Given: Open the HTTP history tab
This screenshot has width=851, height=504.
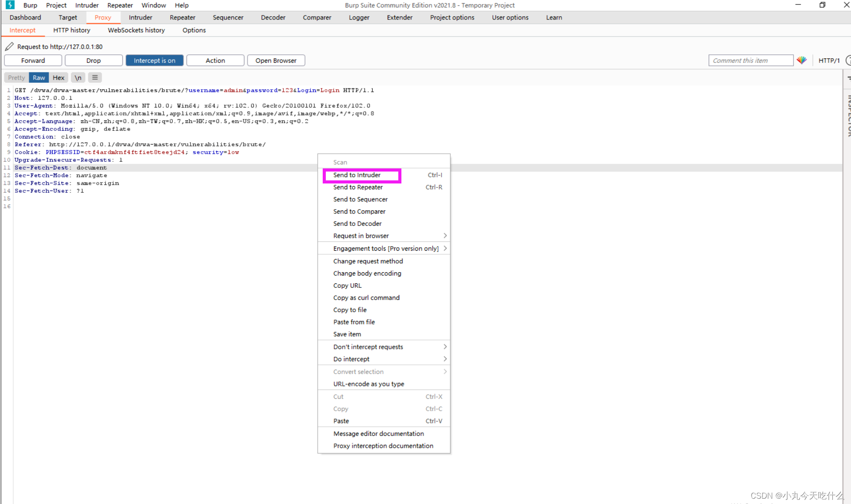Looking at the screenshot, I should pos(72,30).
